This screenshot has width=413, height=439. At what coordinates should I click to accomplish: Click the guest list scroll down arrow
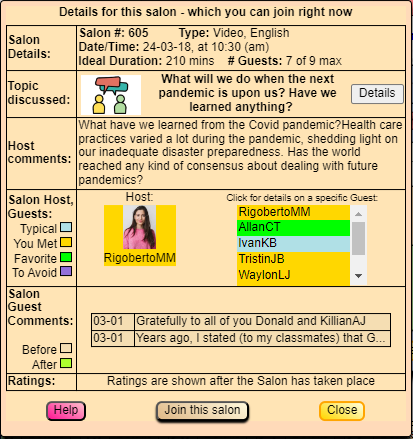pos(358,276)
